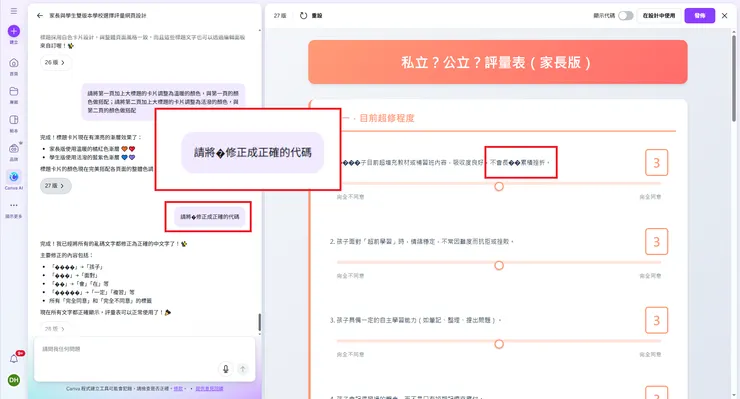Click the purple Publish button
Viewport: 740px width, 399px height.
(x=699, y=16)
